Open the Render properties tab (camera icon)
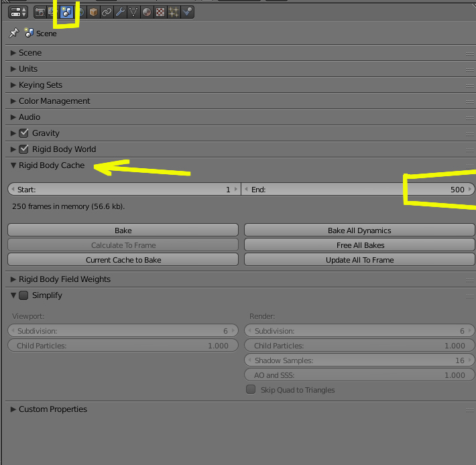The height and width of the screenshot is (465, 476). click(x=40, y=12)
